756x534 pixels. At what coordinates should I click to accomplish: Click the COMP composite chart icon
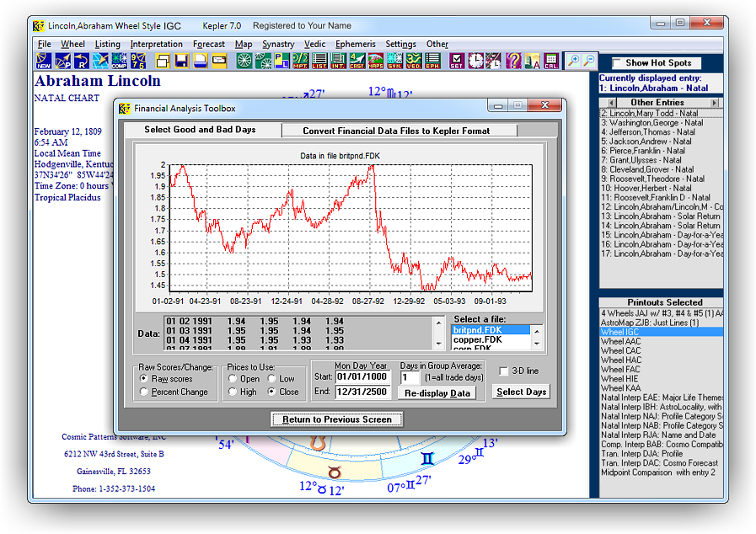(x=119, y=61)
